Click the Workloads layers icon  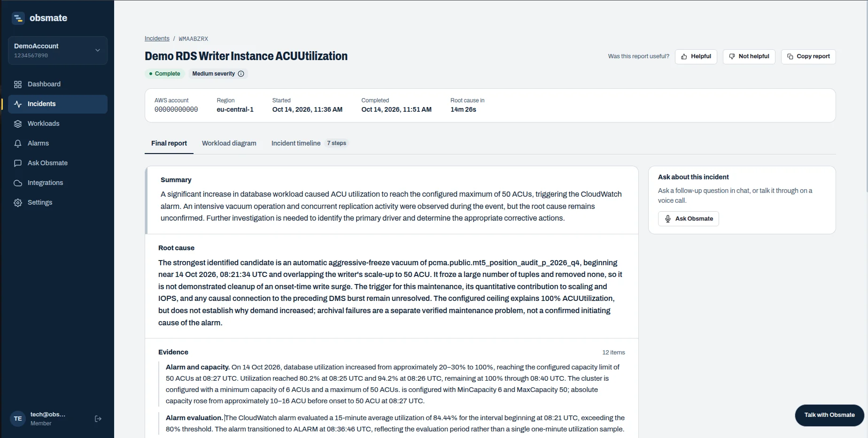click(x=18, y=124)
